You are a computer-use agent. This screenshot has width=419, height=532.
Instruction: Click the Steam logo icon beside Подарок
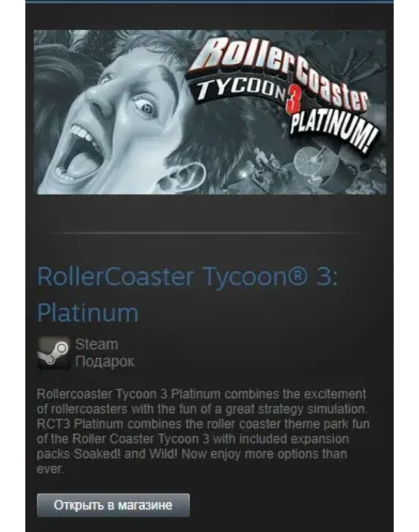pyautogui.click(x=53, y=353)
